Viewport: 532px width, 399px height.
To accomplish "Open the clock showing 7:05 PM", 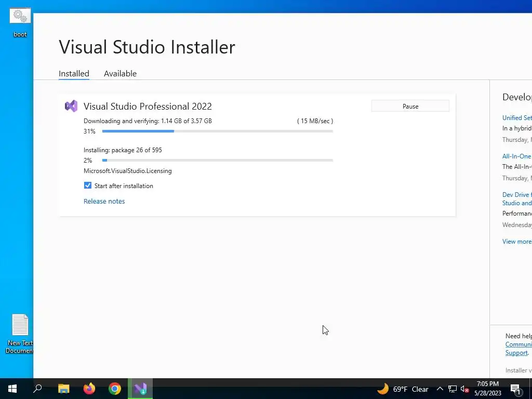I will (x=487, y=389).
